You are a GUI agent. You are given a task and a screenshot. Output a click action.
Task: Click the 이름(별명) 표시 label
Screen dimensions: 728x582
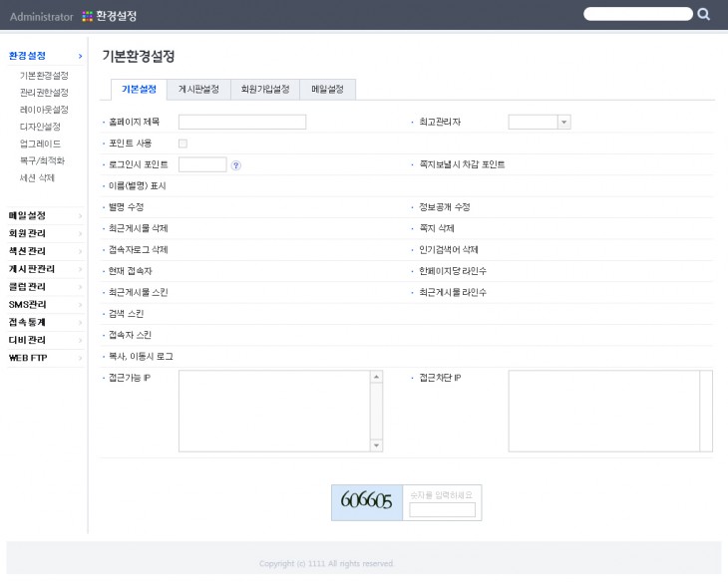coord(138,186)
